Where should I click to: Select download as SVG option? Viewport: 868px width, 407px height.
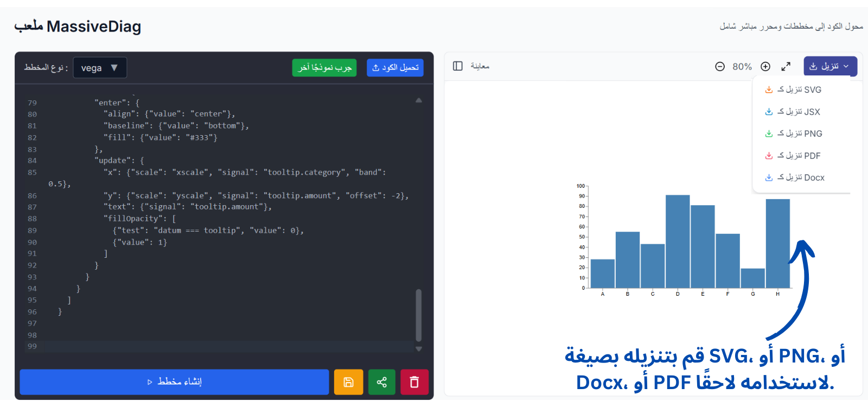pyautogui.click(x=800, y=90)
